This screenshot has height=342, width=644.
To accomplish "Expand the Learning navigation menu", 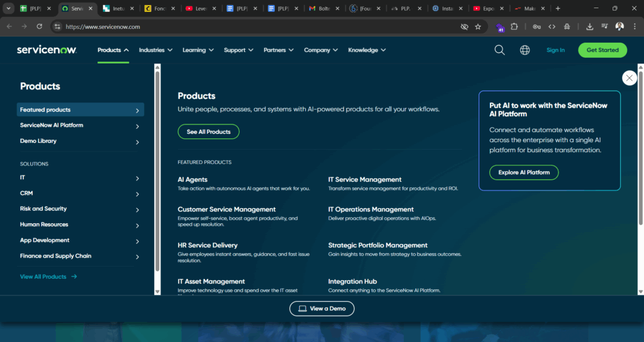I will pos(198,50).
